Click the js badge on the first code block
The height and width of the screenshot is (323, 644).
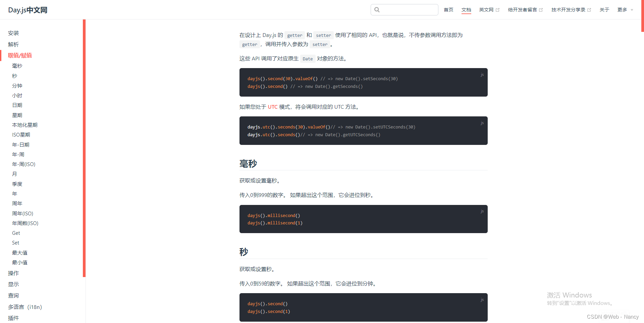click(x=482, y=74)
